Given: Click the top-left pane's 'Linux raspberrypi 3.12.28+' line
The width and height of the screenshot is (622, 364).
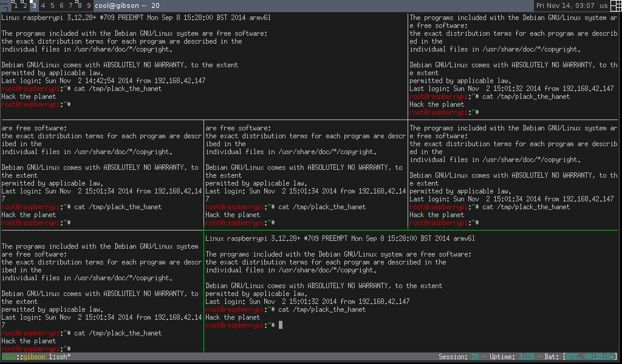Looking at the screenshot, I should 136,18.
